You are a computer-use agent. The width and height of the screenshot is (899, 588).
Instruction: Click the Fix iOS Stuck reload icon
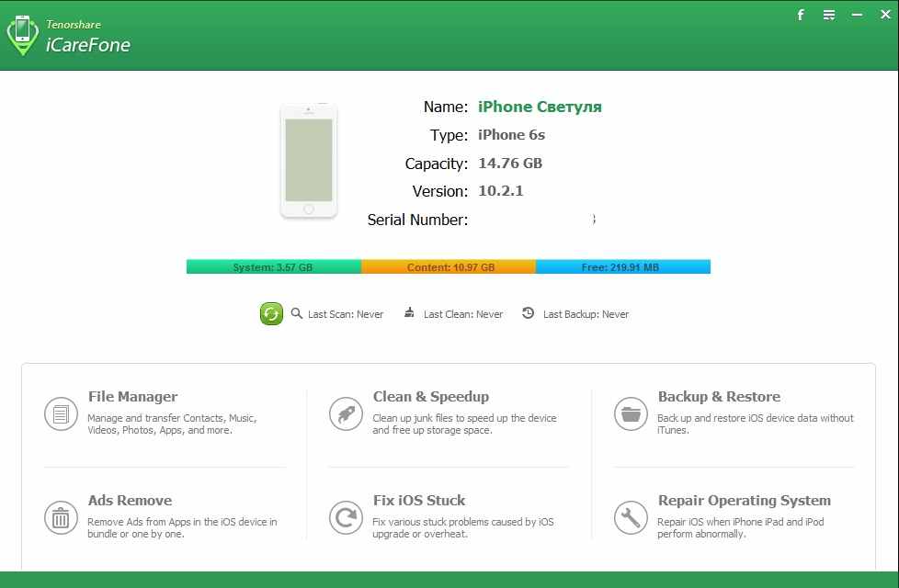pos(346,517)
